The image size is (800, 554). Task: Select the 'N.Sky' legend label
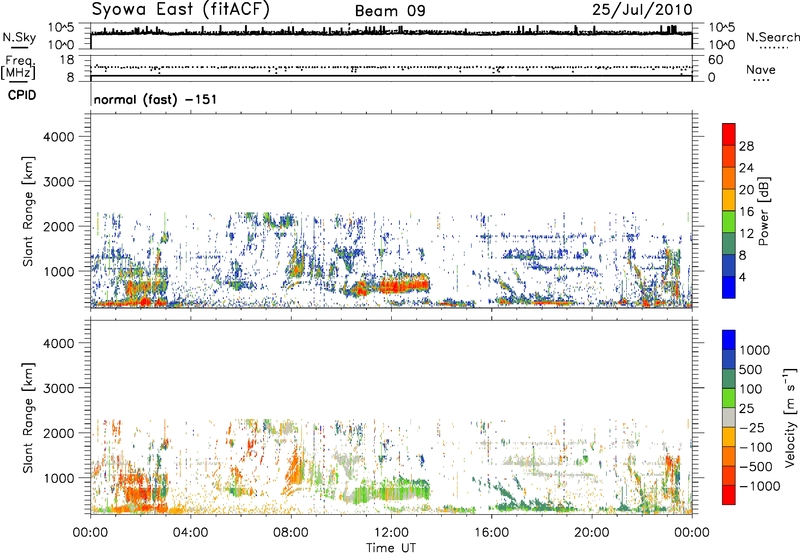(x=19, y=37)
